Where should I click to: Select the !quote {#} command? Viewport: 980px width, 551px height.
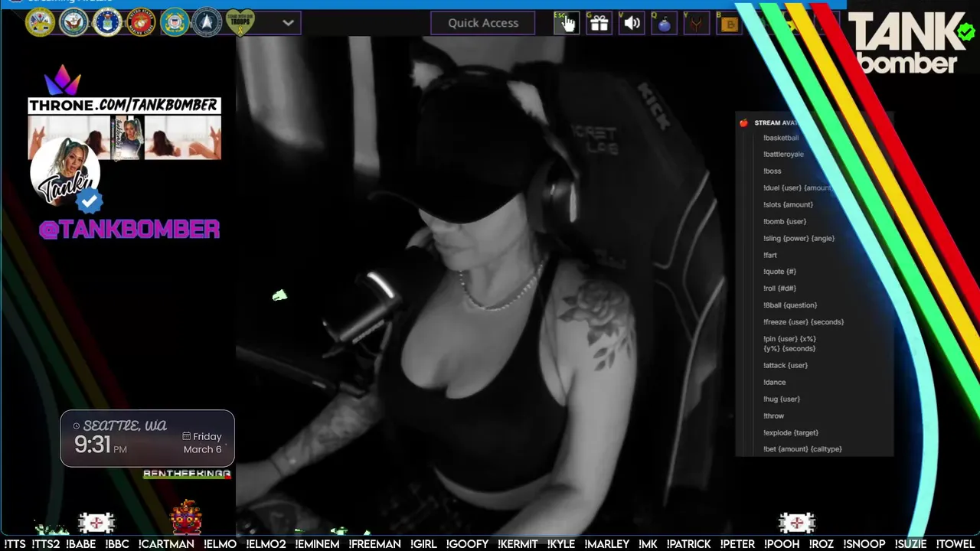pos(779,272)
